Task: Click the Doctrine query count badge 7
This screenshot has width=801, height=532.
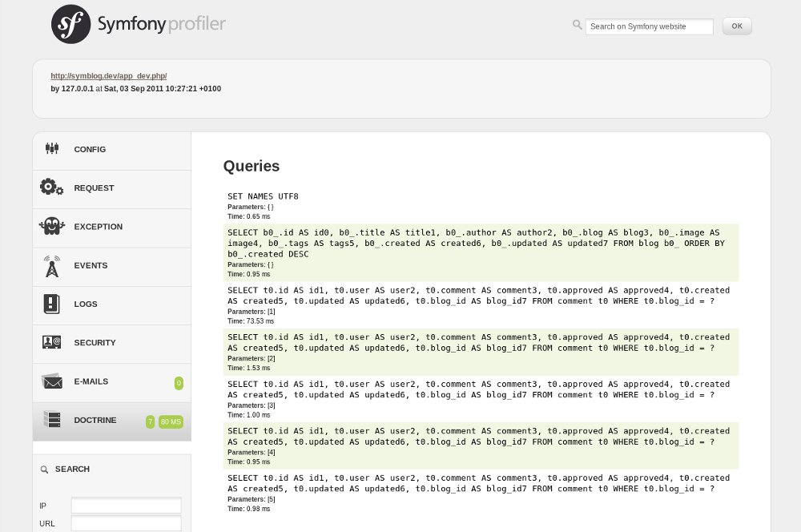Action: click(x=151, y=421)
